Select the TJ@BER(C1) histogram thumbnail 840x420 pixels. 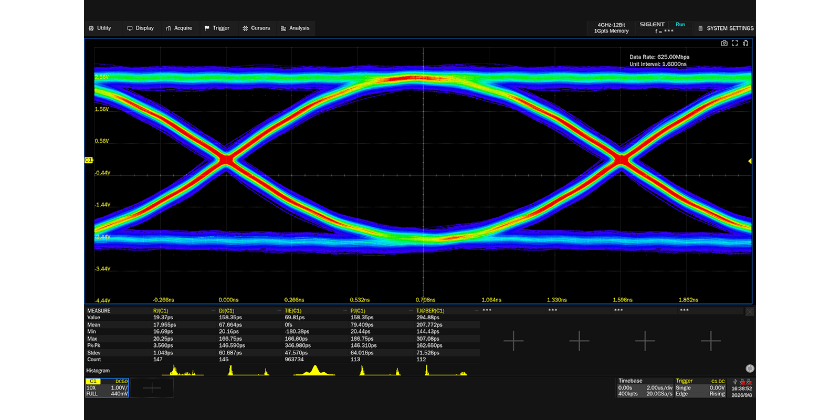(x=446, y=370)
